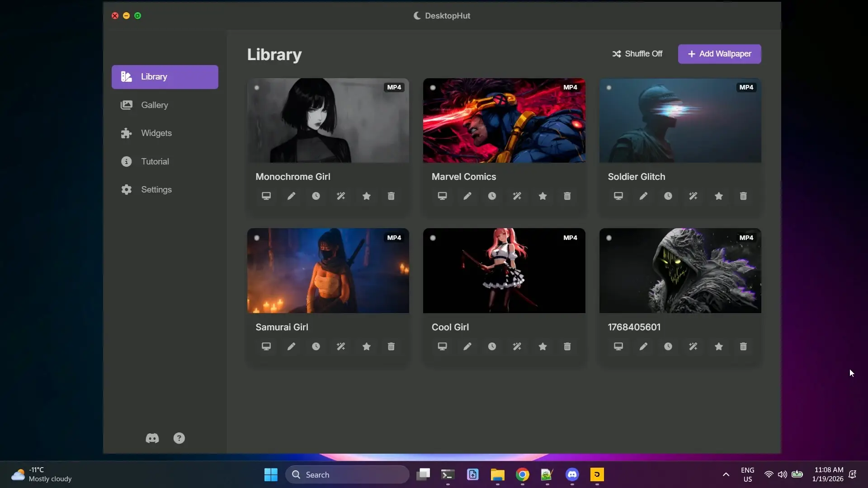Apply 1768405601 wallpaper via monitor icon

618,347
